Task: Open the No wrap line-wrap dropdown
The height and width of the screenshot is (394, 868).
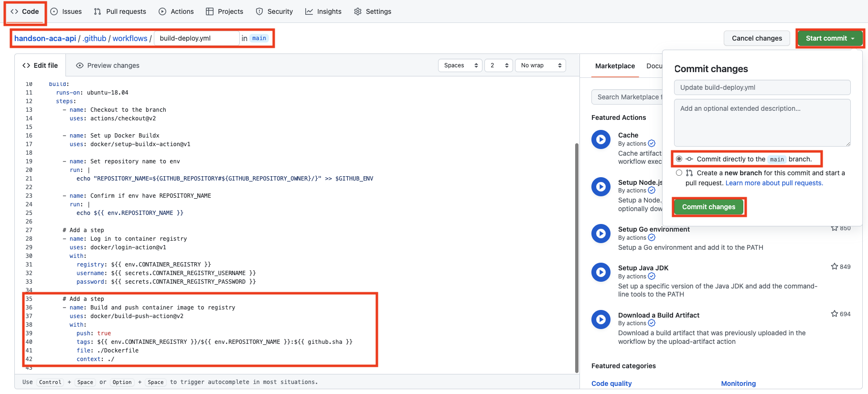Action: click(x=540, y=65)
